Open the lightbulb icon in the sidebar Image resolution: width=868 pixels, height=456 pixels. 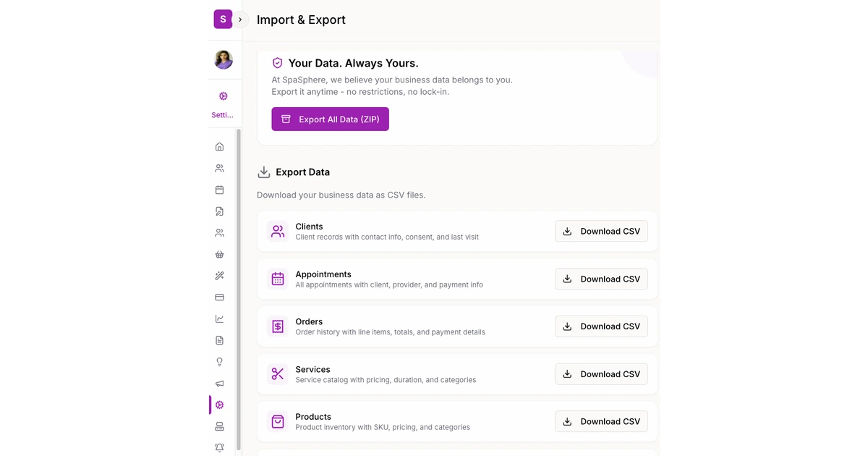coord(219,361)
